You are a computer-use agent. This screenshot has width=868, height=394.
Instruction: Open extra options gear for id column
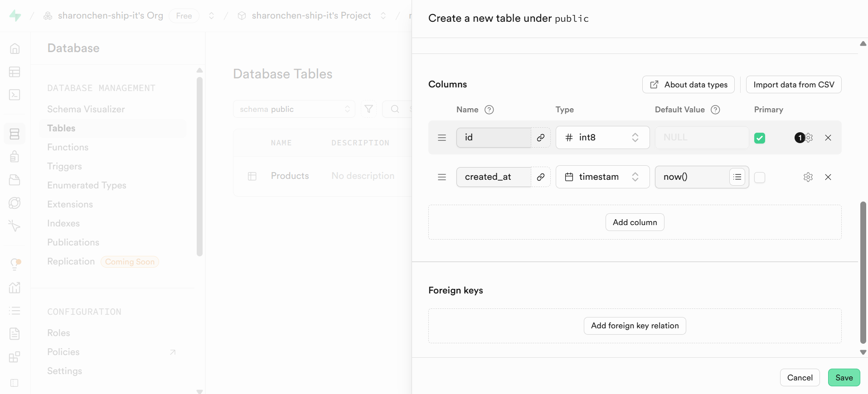[x=809, y=138]
